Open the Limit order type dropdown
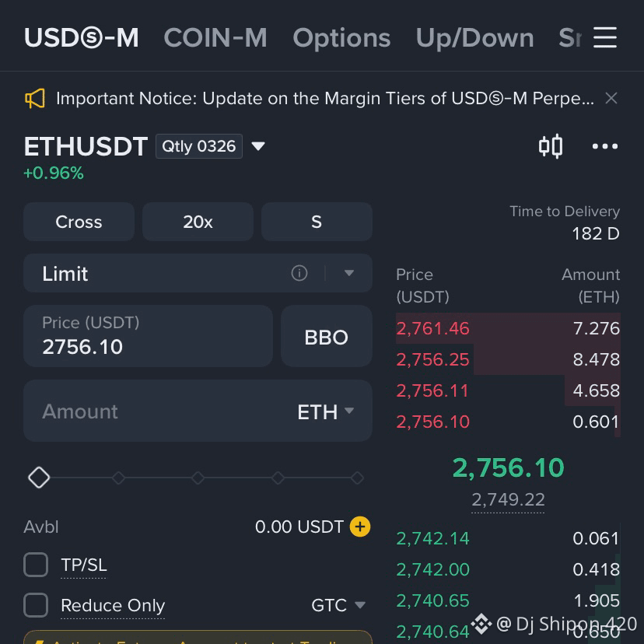This screenshot has width=644, height=644. 349,273
